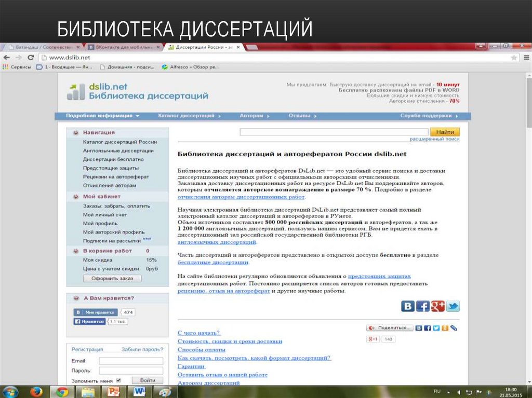The image size is (532, 398).
Task: Expand Служба поддержки menu
Action: point(429,116)
